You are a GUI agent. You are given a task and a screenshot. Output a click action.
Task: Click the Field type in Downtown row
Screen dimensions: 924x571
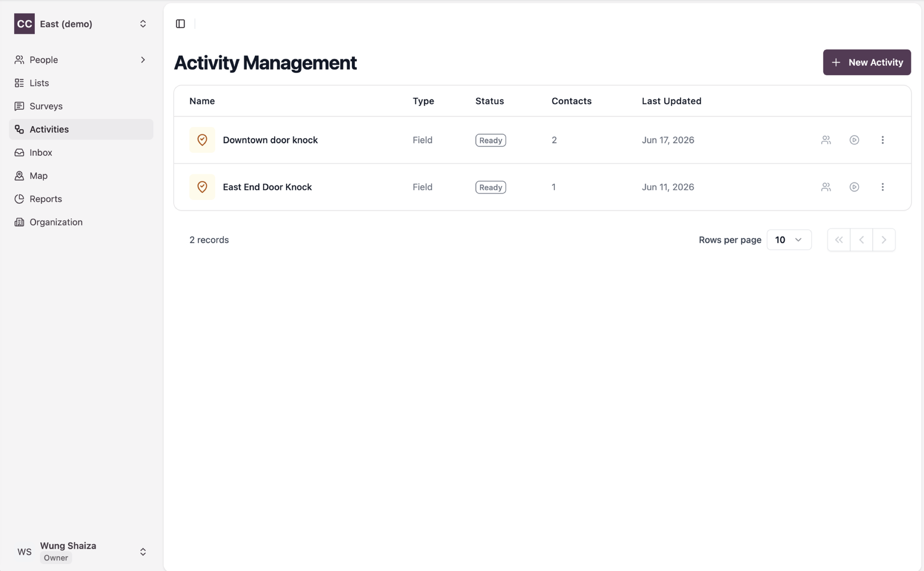tap(422, 140)
